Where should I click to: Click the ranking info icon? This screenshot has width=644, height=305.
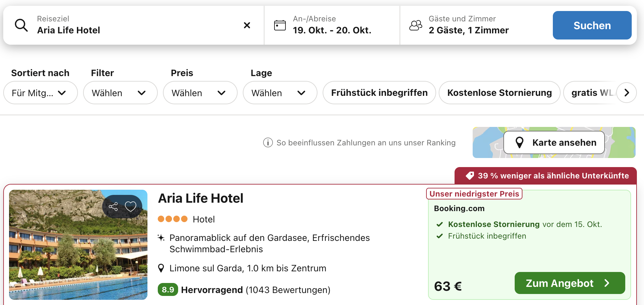click(268, 142)
